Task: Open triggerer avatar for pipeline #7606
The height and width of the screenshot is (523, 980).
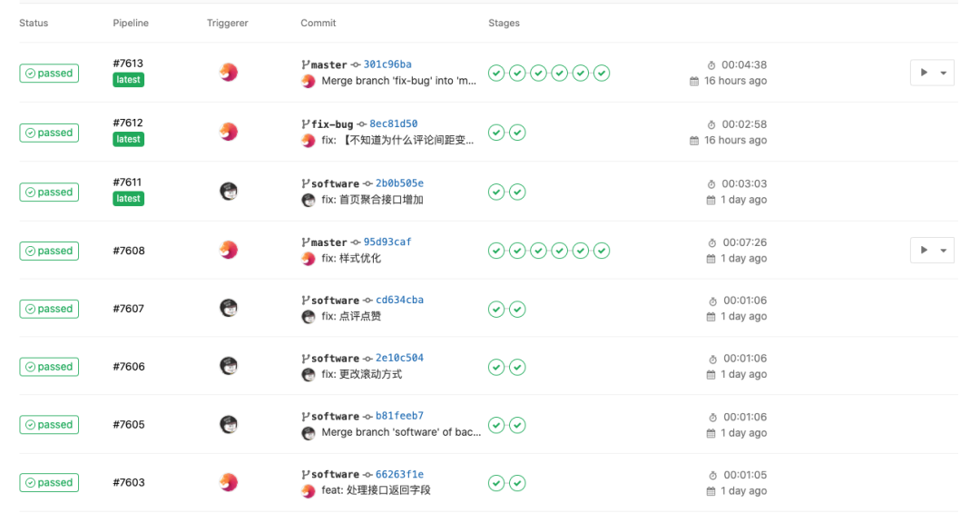Action: coord(229,366)
